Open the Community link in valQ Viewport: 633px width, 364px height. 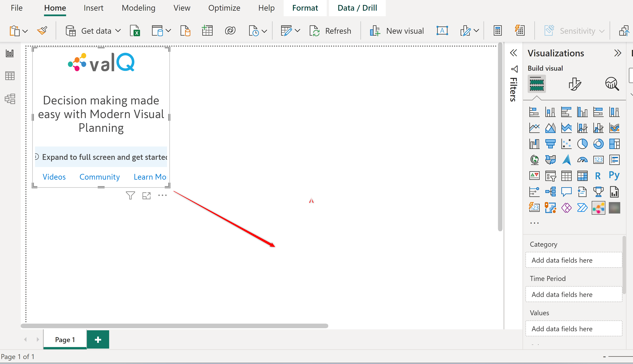(x=99, y=177)
